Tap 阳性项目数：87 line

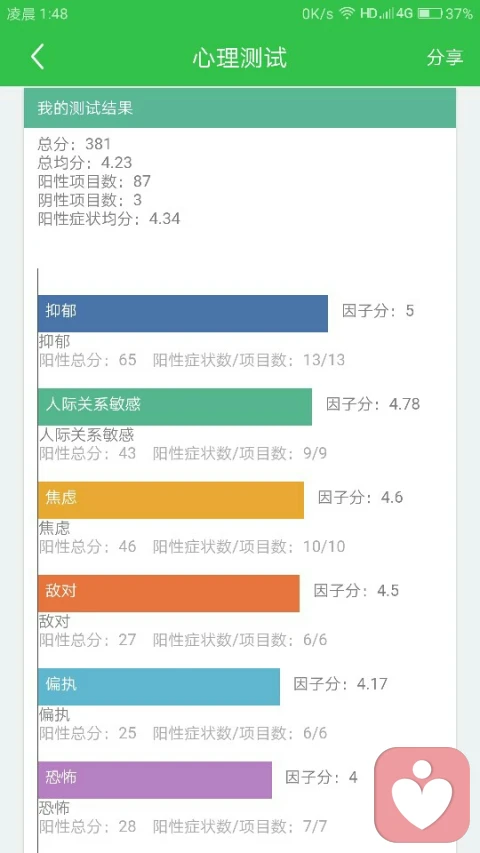[x=94, y=181]
